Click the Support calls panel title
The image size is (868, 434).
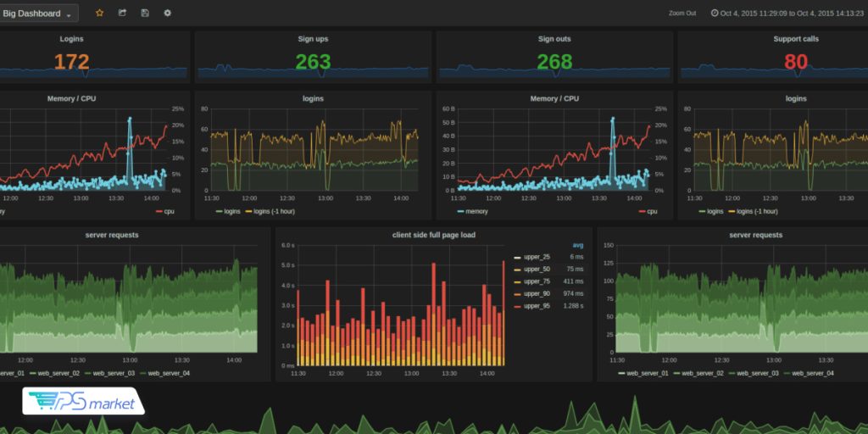pyautogui.click(x=795, y=39)
